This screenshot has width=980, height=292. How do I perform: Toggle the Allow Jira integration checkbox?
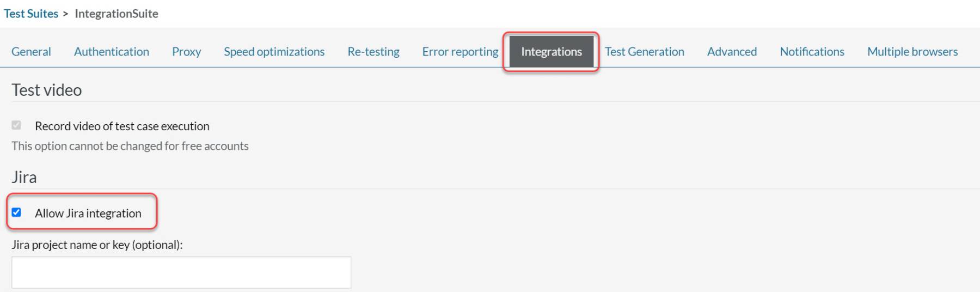tap(16, 212)
